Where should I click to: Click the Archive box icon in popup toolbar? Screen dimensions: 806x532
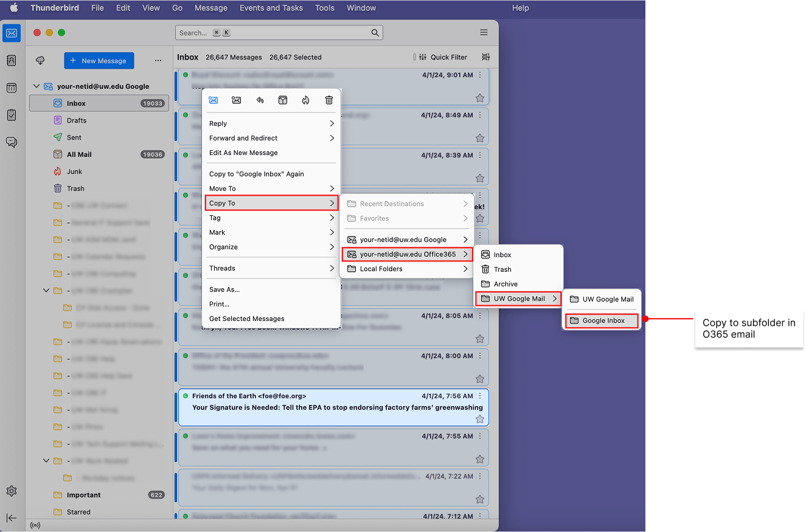(283, 100)
